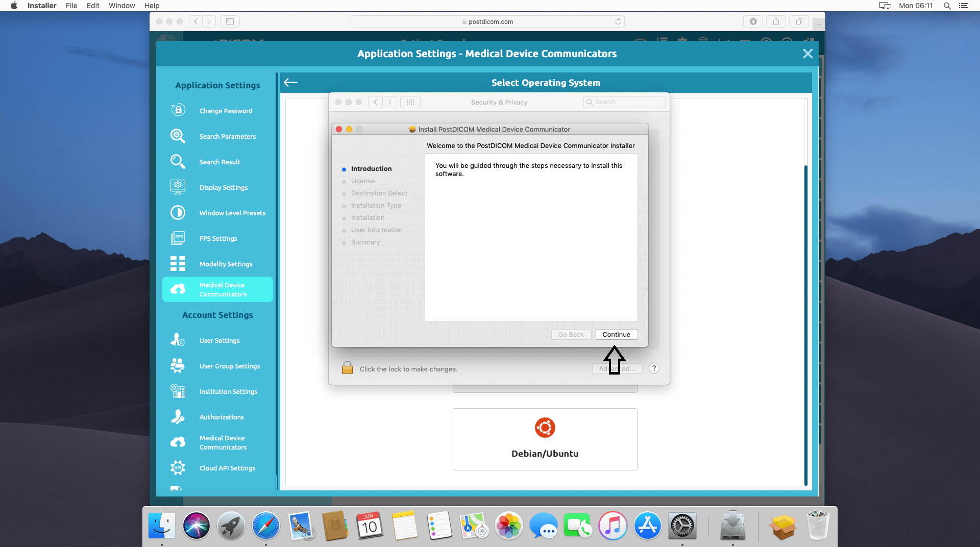Select highlighted Medical Device Communicators cloud icon
The width and height of the screenshot is (980, 547).
tap(178, 289)
